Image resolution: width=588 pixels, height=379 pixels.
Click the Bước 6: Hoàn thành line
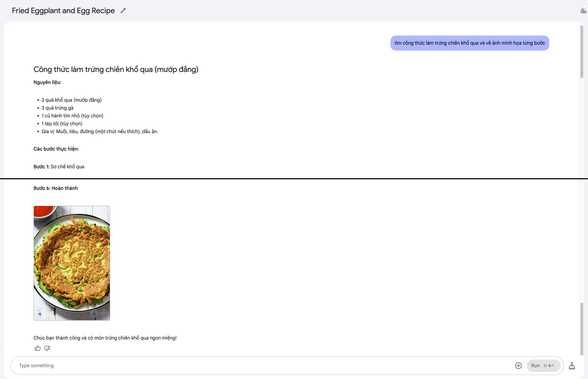click(x=56, y=188)
